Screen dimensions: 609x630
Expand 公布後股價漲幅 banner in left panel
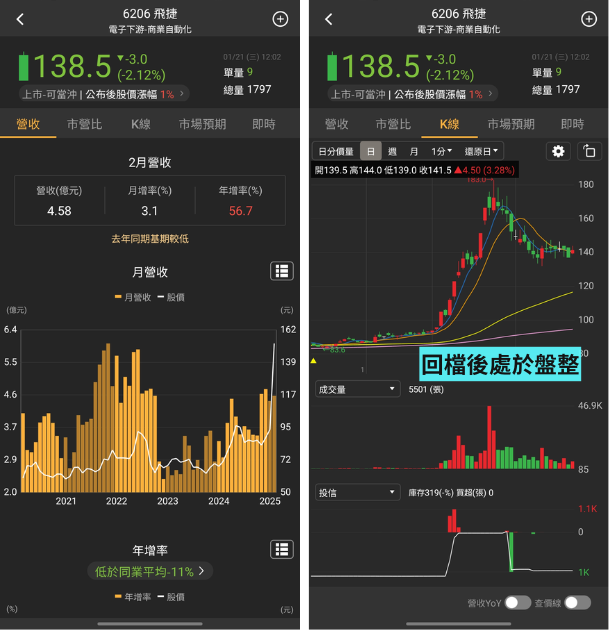tap(104, 94)
